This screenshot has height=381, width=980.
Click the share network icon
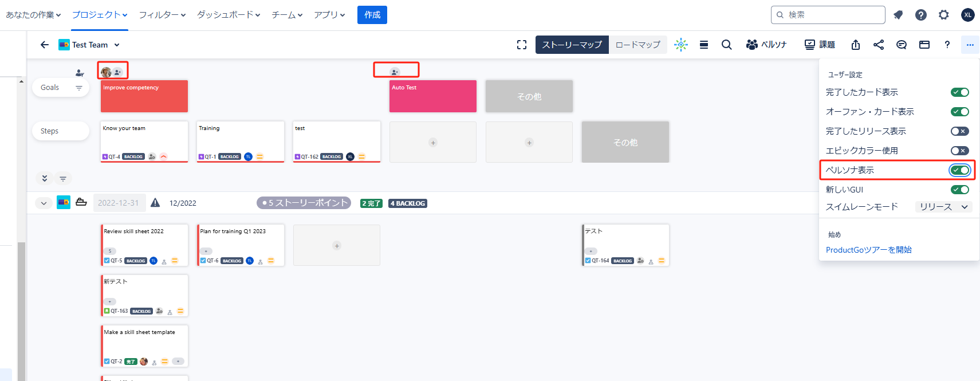pos(878,45)
